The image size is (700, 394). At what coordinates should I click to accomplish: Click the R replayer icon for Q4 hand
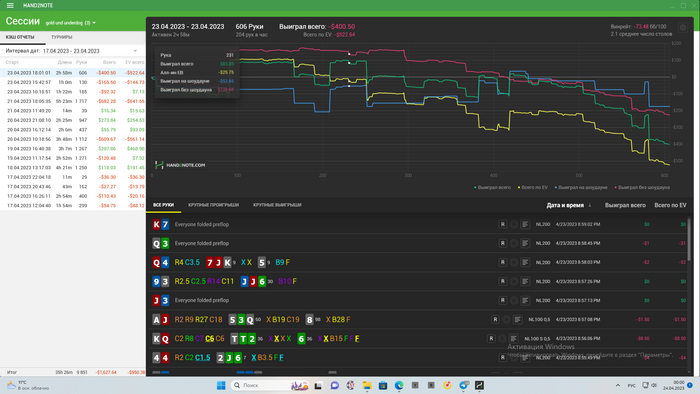502,262
